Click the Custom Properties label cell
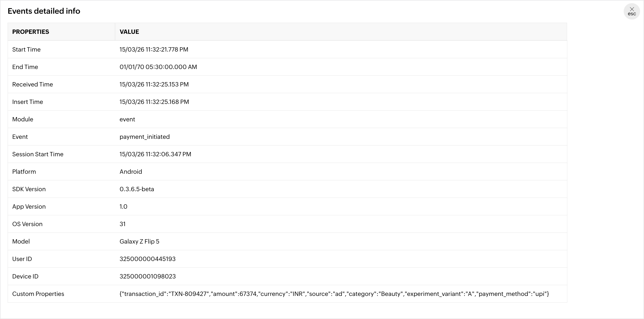This screenshot has height=319, width=644. click(38, 294)
